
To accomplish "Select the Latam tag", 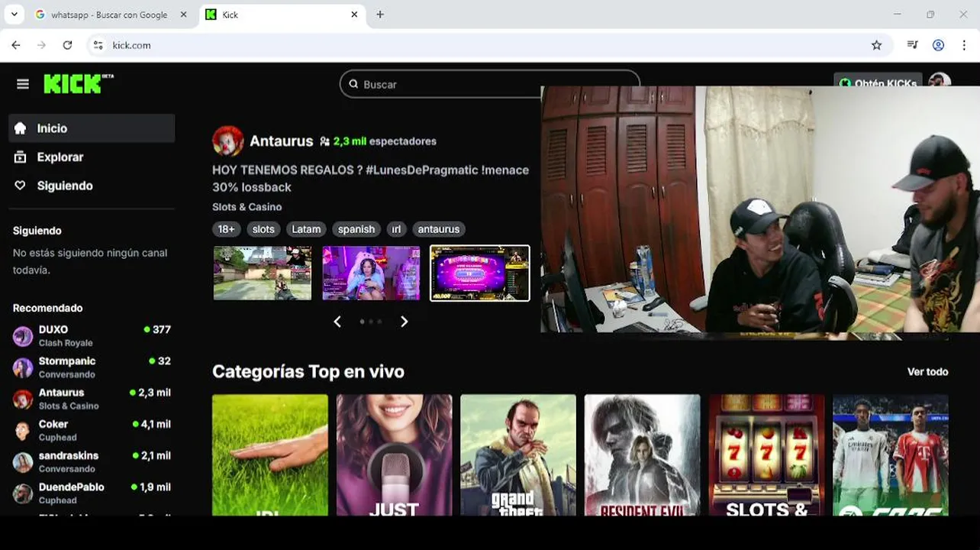I will [306, 229].
